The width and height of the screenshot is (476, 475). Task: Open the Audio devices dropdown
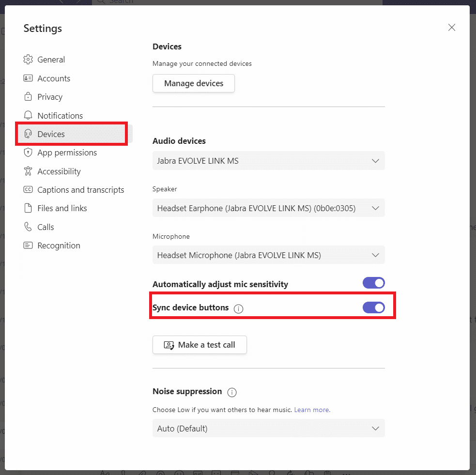[268, 161]
